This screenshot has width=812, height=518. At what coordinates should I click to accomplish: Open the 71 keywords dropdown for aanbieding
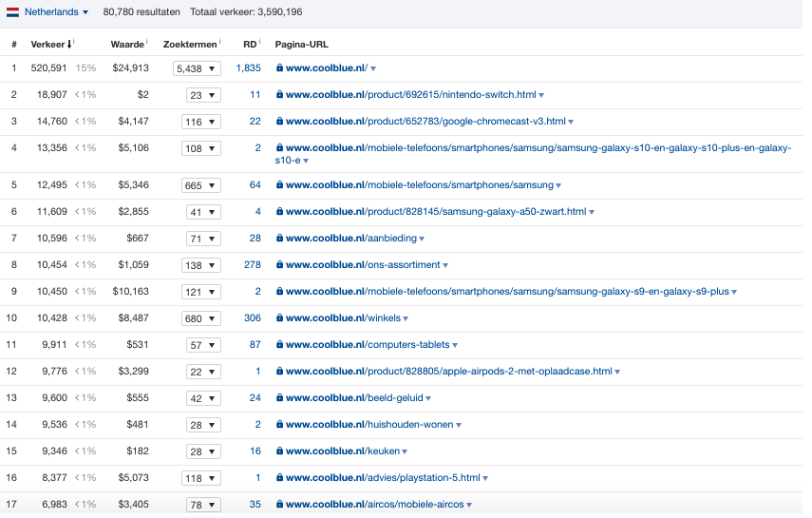[203, 239]
